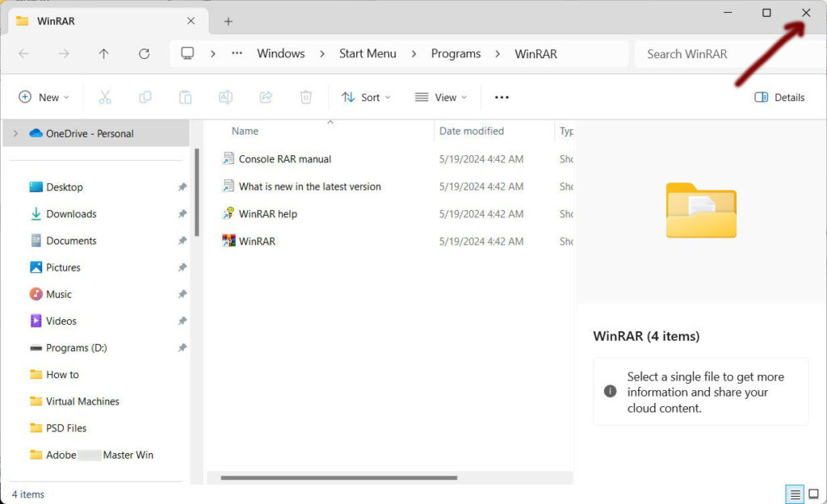This screenshot has height=504, width=827.
Task: Click the Rename icon in toolbar
Action: pyautogui.click(x=225, y=98)
